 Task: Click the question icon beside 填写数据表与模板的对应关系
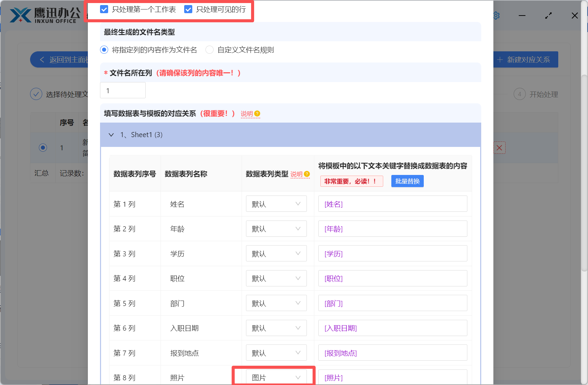(x=257, y=113)
